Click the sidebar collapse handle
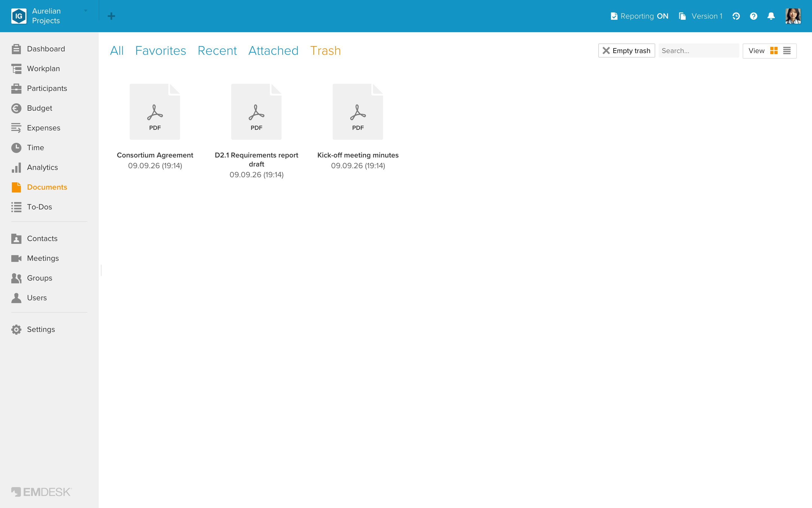 (x=101, y=270)
